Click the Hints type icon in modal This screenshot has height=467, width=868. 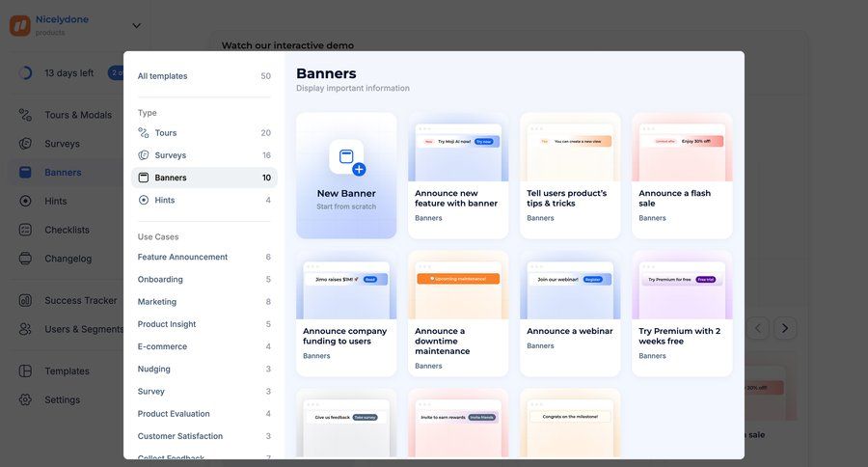point(144,200)
